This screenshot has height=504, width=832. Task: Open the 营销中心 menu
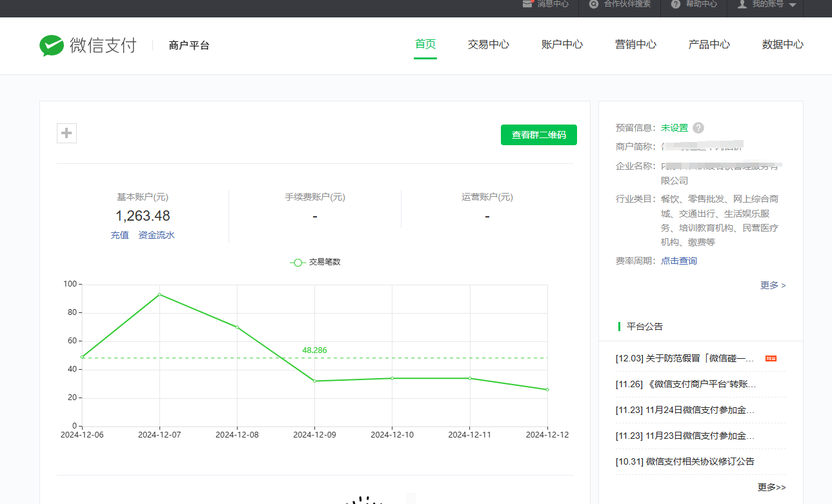636,45
